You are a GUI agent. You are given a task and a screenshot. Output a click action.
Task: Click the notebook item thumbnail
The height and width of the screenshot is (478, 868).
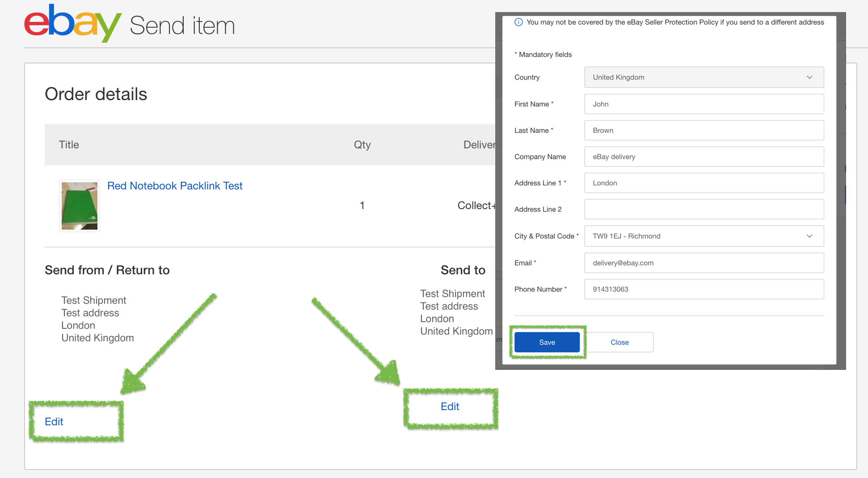point(80,206)
